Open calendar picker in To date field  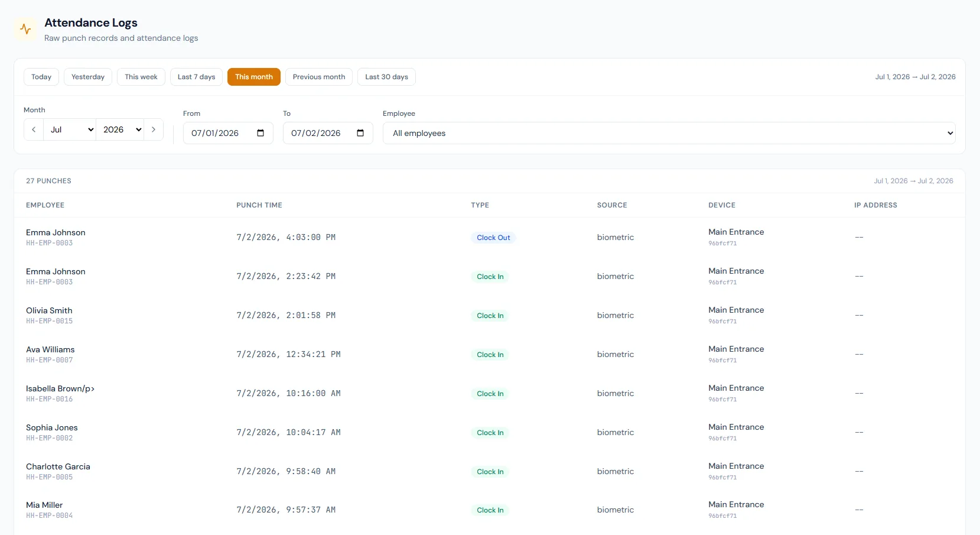[360, 133]
